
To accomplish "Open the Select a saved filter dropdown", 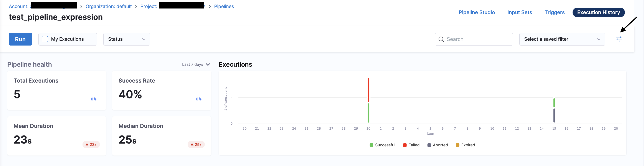I will click(x=562, y=39).
